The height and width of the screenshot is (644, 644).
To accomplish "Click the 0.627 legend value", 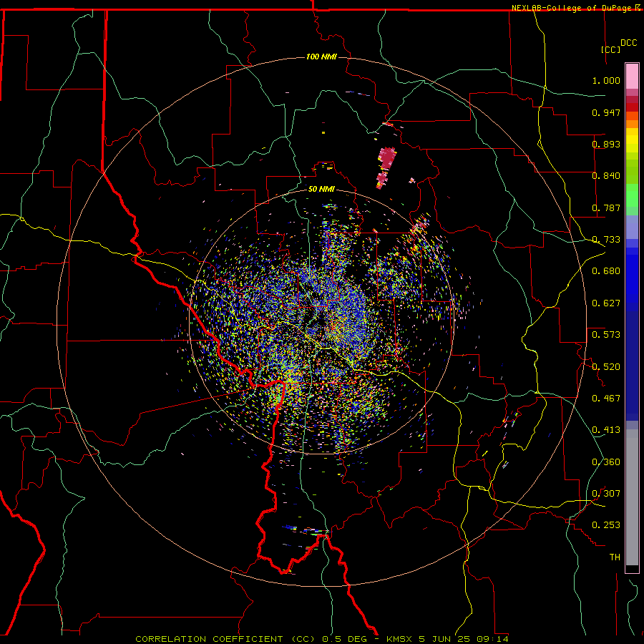I will click(606, 303).
